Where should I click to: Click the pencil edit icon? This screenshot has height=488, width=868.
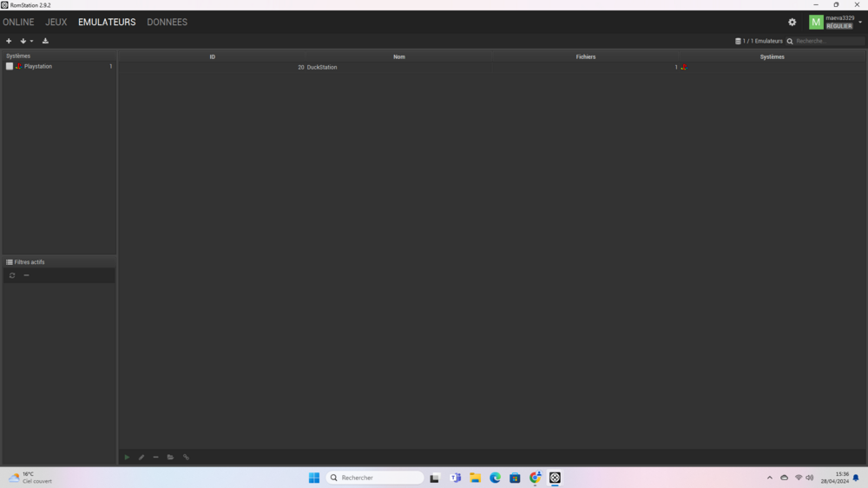[141, 457]
